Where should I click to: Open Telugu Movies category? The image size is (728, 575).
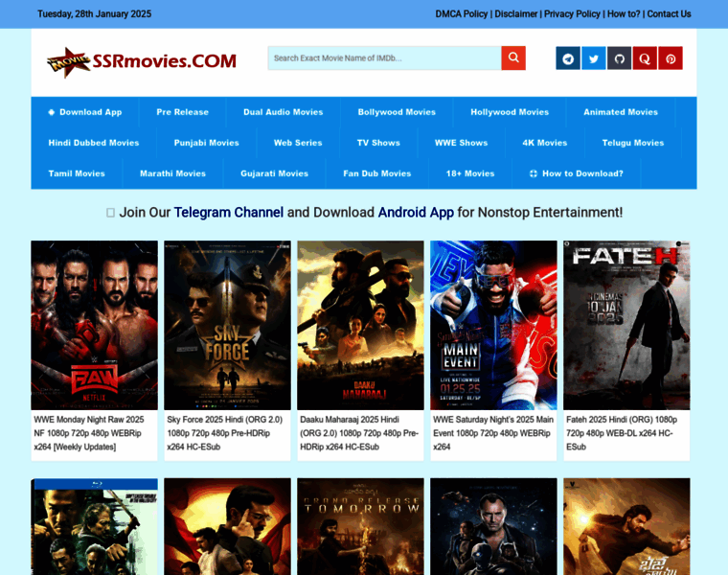633,143
